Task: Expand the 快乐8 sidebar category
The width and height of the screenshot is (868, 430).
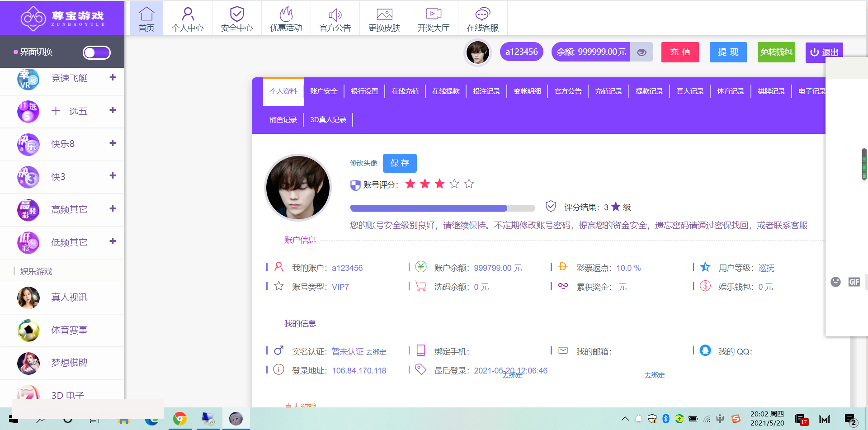Action: coord(113,143)
